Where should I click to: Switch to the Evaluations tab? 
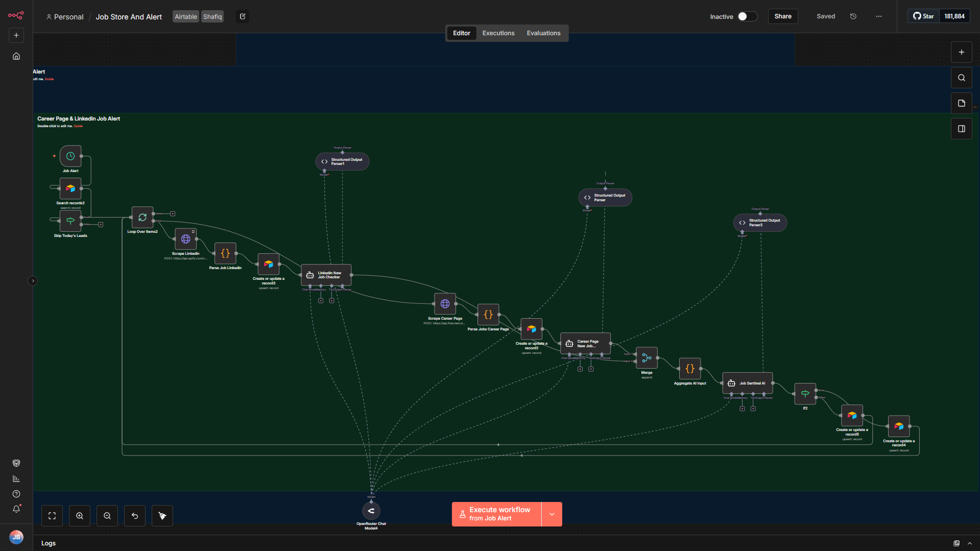[x=543, y=33]
